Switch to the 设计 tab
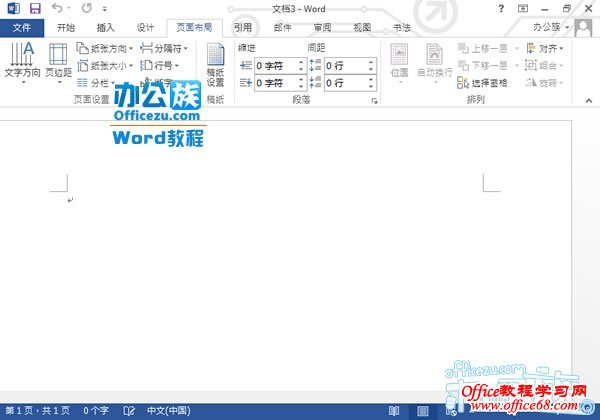This screenshot has height=420, width=600. pos(145,28)
